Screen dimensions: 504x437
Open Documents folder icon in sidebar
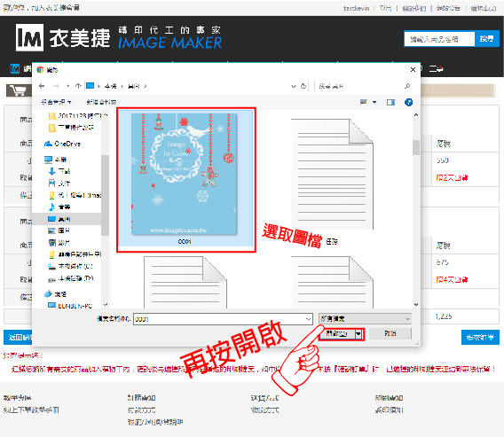(x=59, y=183)
